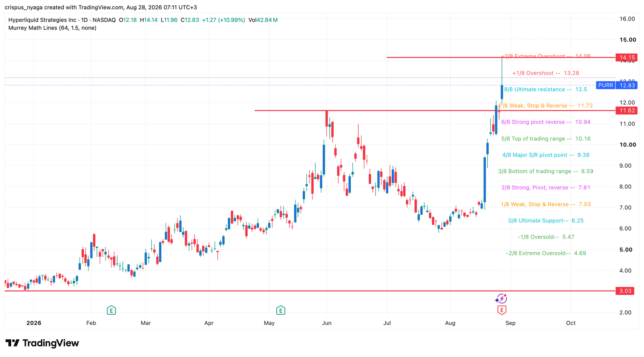Select the +1/8 Overshoot 13.28 label
The width and height of the screenshot is (644, 357).
546,73
